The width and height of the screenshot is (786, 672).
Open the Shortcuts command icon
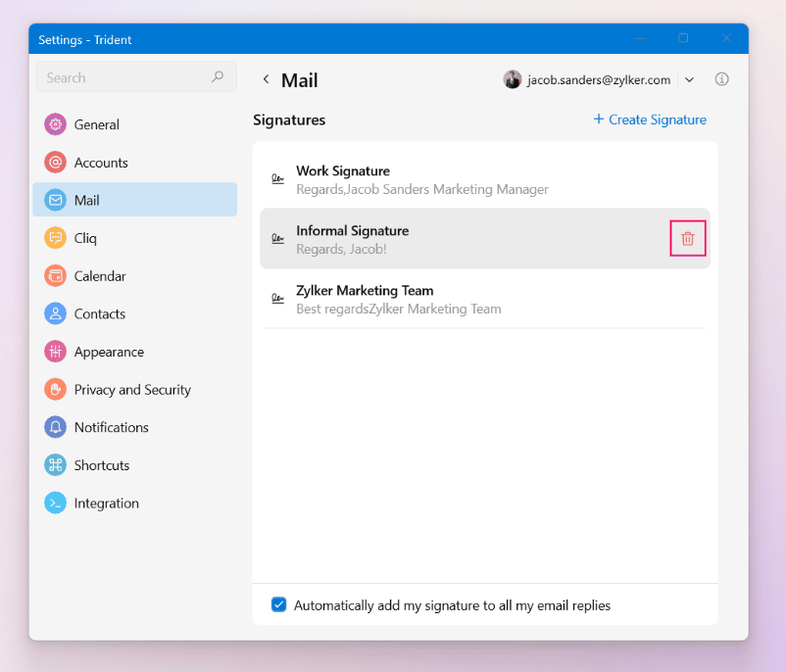[x=56, y=465]
